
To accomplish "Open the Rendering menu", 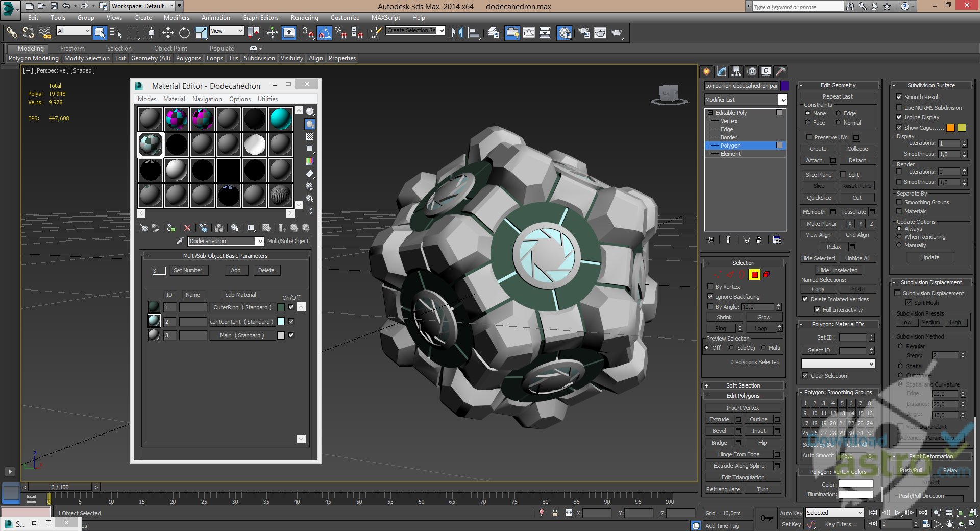I will 304,17.
